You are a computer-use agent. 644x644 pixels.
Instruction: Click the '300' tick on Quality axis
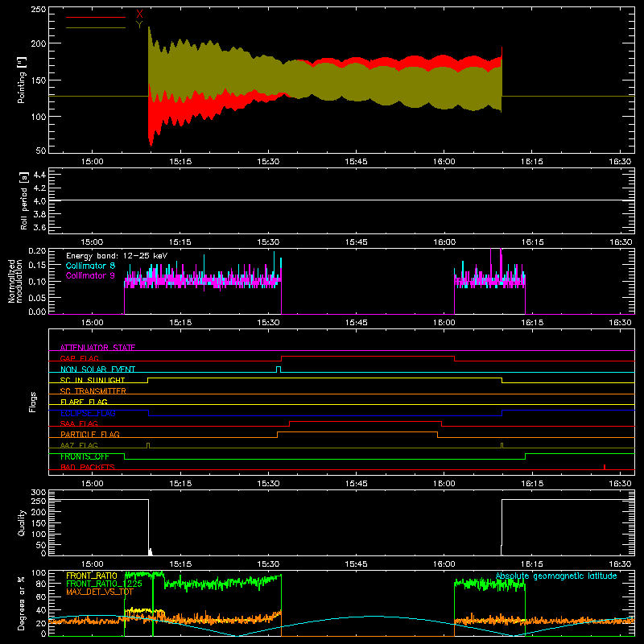point(39,493)
